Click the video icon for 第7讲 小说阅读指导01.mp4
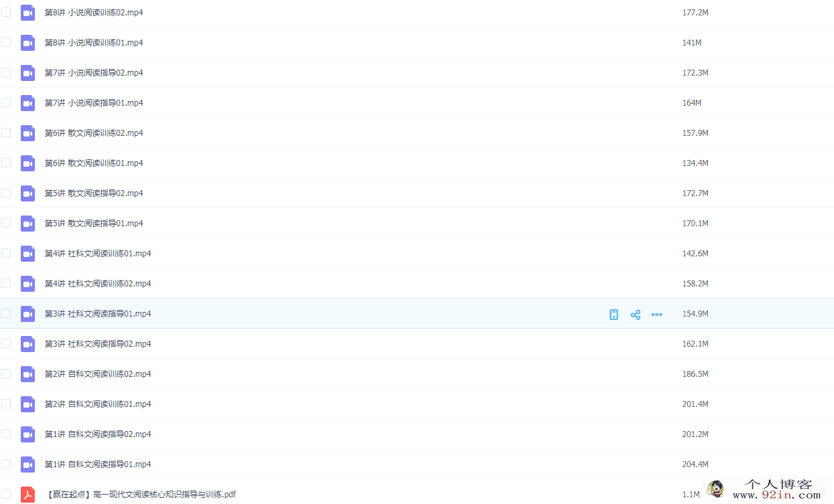Screen dimensions: 834x504 (x=27, y=103)
